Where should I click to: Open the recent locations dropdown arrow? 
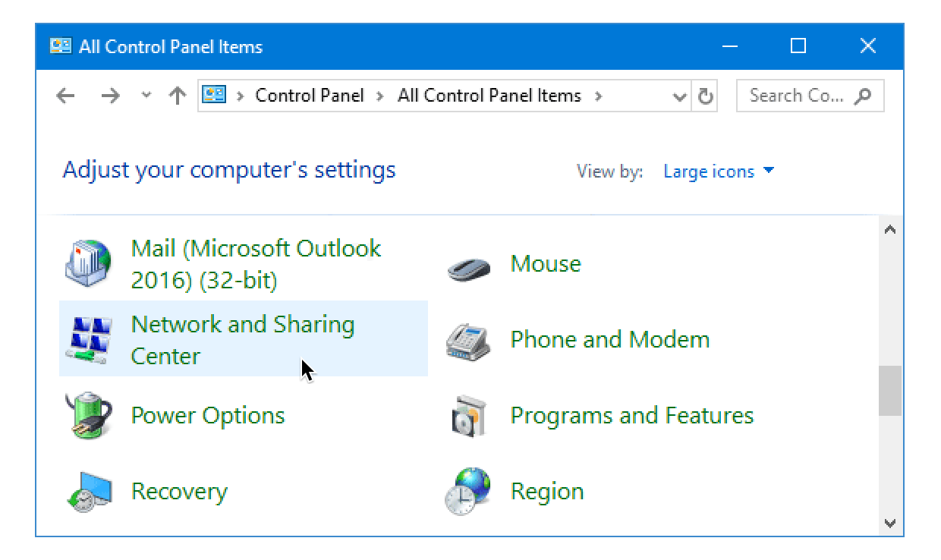146,96
